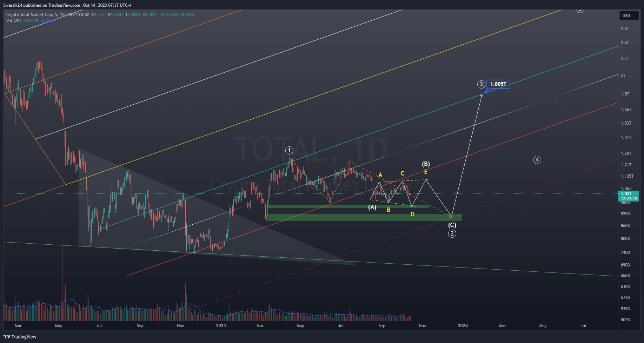The image size is (644, 343).
Task: Click the Sep label nearest 2024 on time axis
Action: 382,326
